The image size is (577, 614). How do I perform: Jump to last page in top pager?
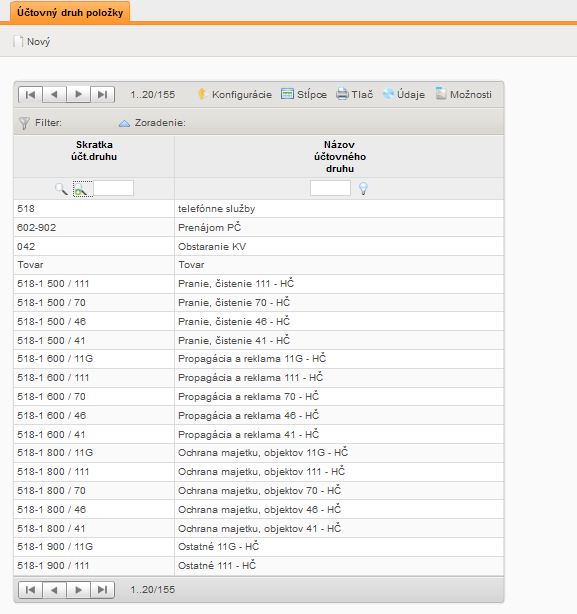click(x=103, y=94)
